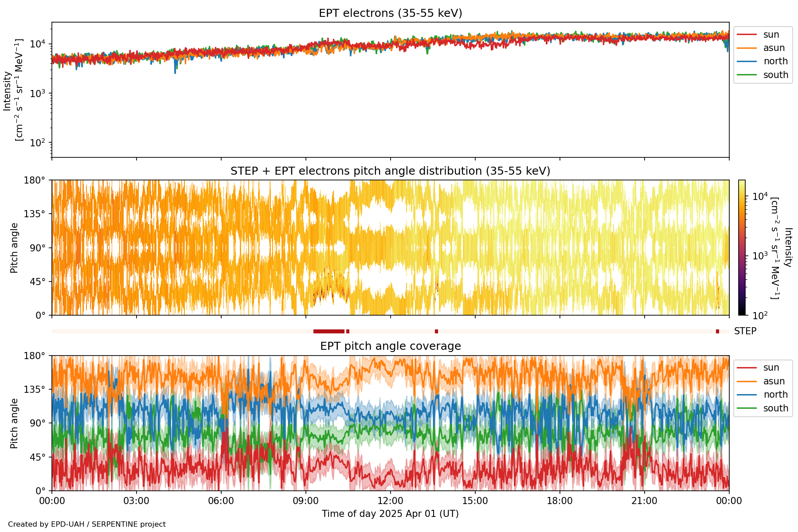The image size is (798, 532).
Task: Click the "EPT pitch angle coverage" title
Action: pyautogui.click(x=390, y=346)
